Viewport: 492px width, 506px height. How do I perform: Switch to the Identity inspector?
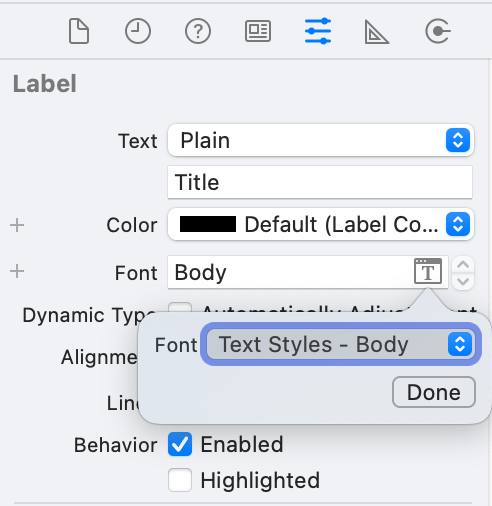tap(258, 31)
